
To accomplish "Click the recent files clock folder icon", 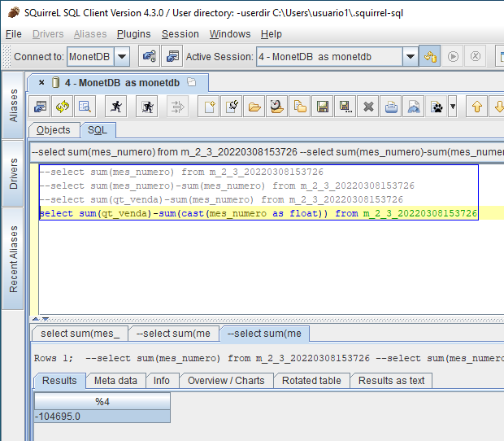I will [x=276, y=106].
